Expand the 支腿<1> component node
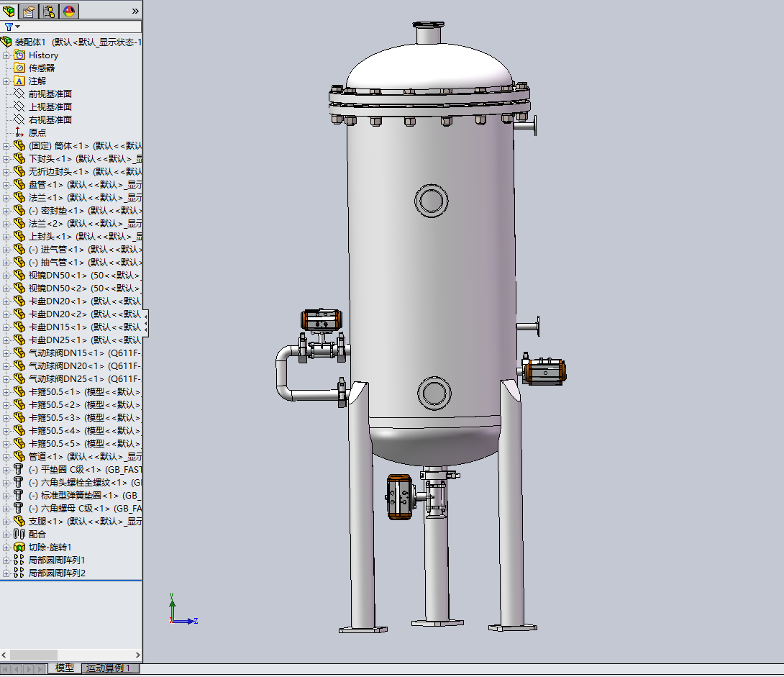This screenshot has width=784, height=677. click(x=6, y=522)
